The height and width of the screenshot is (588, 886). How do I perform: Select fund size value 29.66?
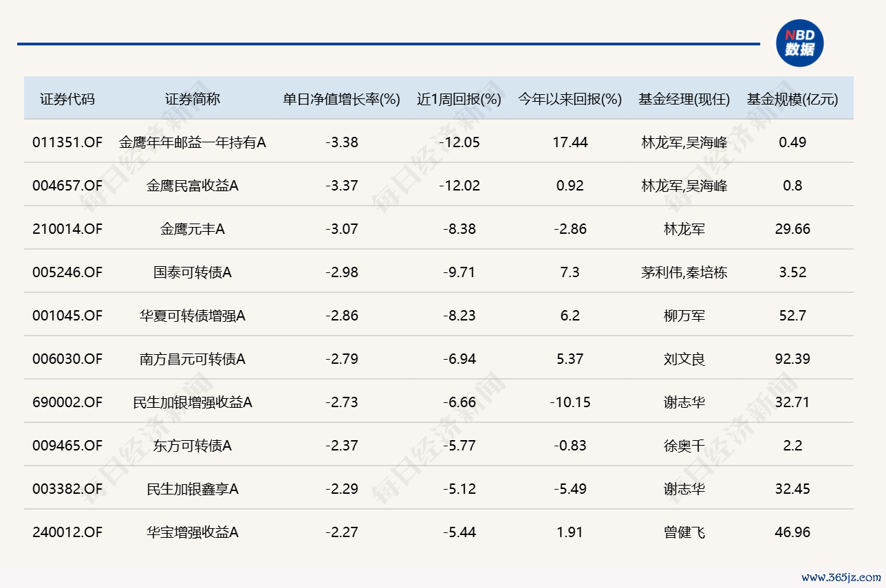(792, 229)
